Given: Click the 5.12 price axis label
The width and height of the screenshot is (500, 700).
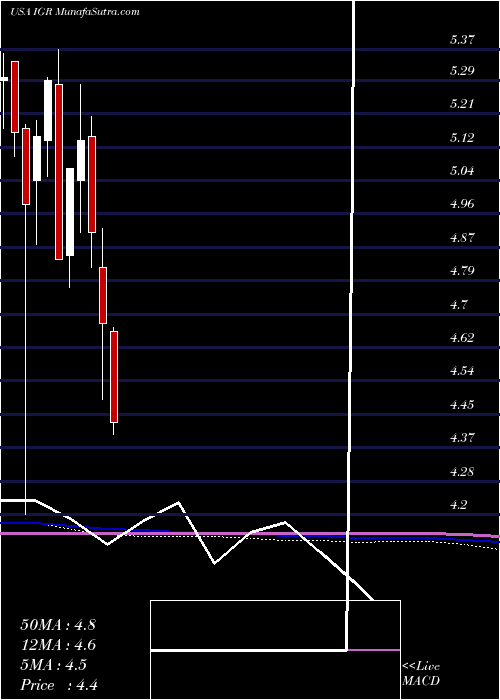Looking at the screenshot, I should tap(462, 138).
